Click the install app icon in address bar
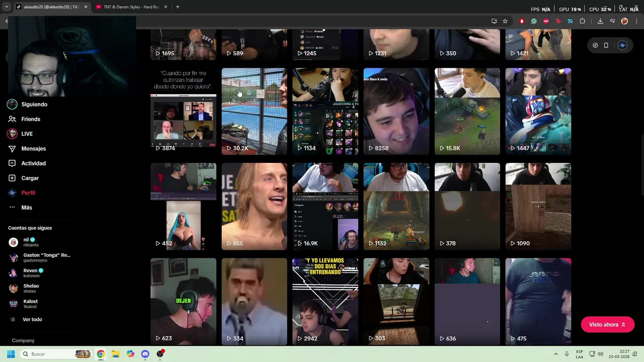This screenshot has height=362, width=644. pyautogui.click(x=494, y=21)
